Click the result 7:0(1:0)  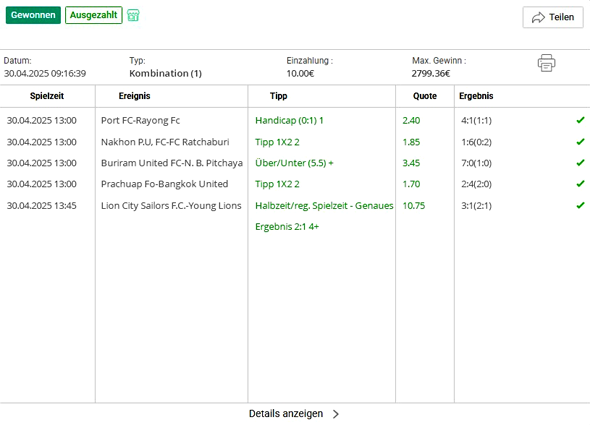coord(476,163)
